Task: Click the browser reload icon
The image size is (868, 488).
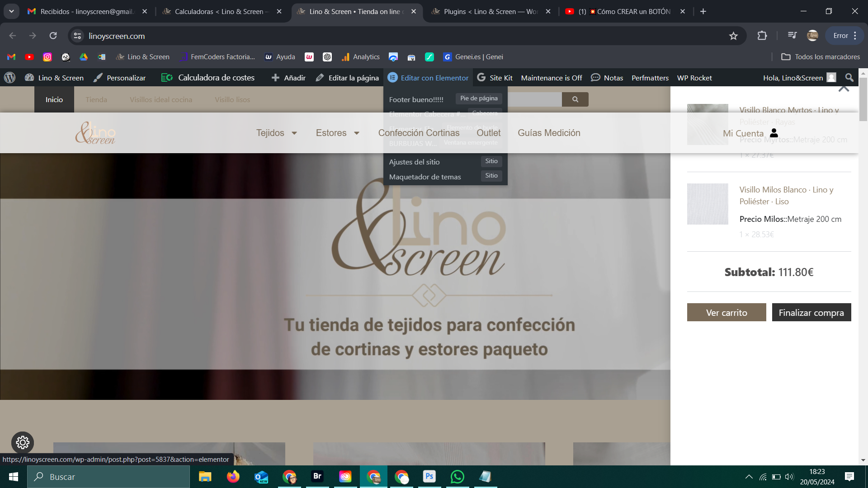Action: (53, 36)
